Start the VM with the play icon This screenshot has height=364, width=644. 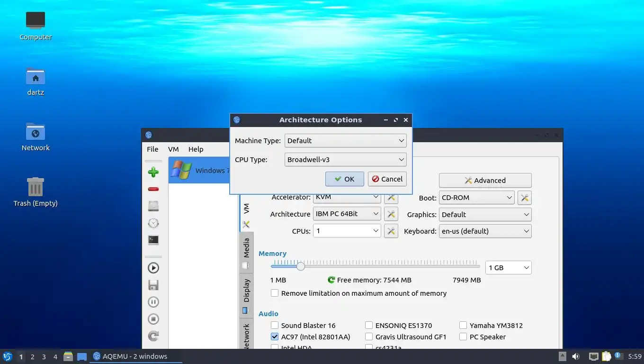(x=153, y=268)
